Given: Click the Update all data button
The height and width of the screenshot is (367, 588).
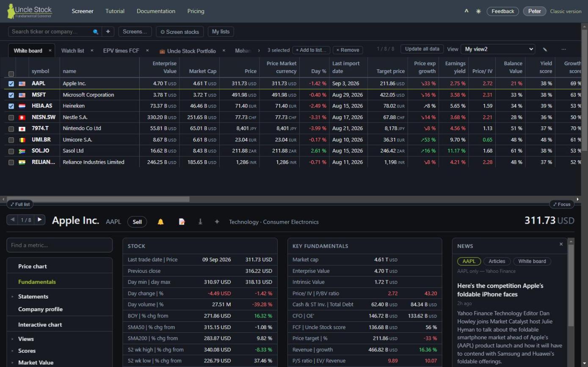Looking at the screenshot, I should 422,49.
